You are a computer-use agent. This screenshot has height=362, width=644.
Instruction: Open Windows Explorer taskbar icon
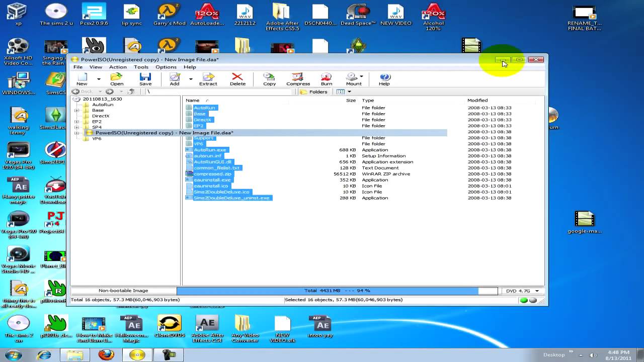point(75,355)
